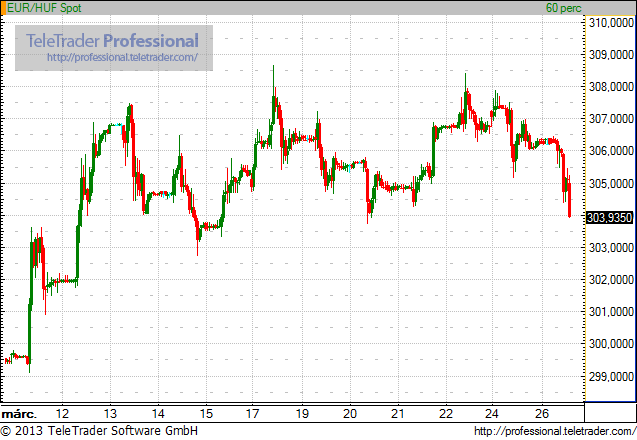
Task: Click date 19 on the time axis
Action: coord(302,414)
